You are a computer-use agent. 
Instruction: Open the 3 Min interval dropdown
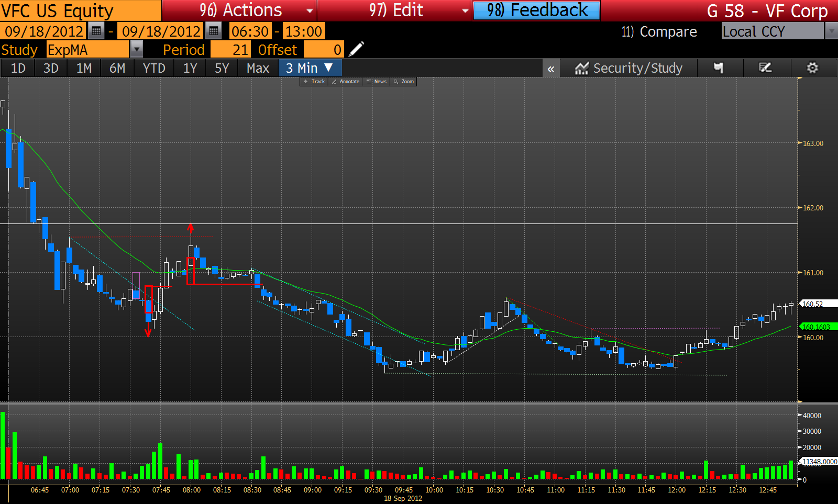(x=310, y=68)
